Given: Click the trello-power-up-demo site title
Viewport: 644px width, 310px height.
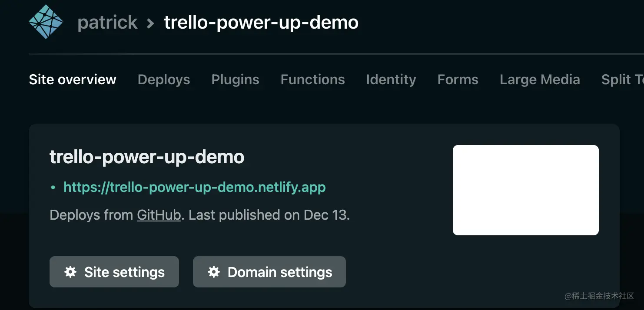Looking at the screenshot, I should 146,157.
